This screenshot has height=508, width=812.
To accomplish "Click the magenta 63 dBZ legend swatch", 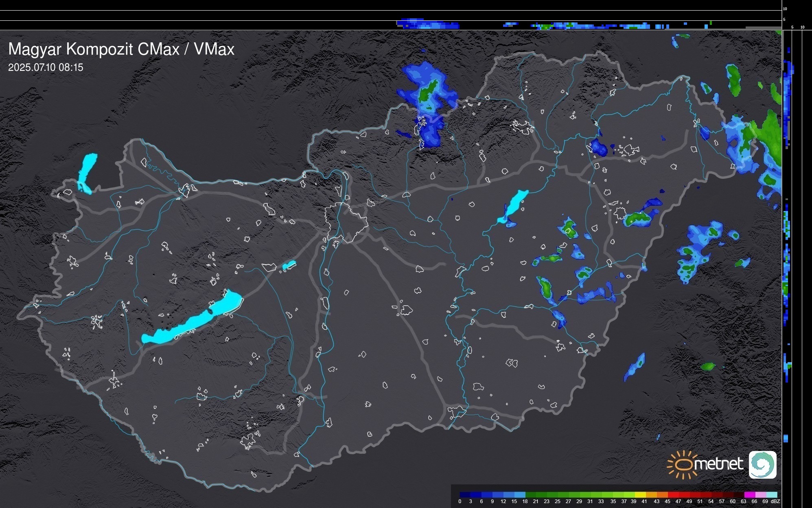I will pos(749,495).
